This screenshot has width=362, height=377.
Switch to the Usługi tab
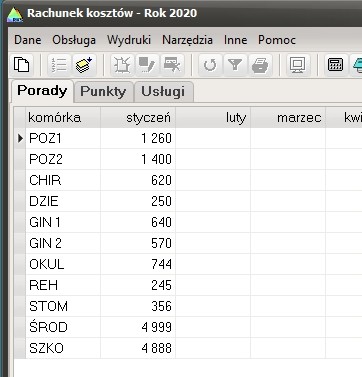[163, 91]
